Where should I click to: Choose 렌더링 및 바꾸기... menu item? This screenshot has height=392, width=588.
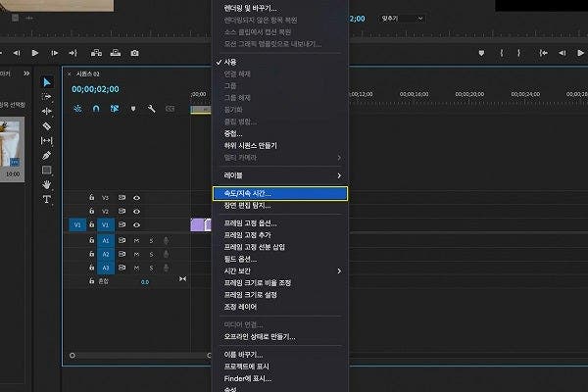pyautogui.click(x=279, y=8)
